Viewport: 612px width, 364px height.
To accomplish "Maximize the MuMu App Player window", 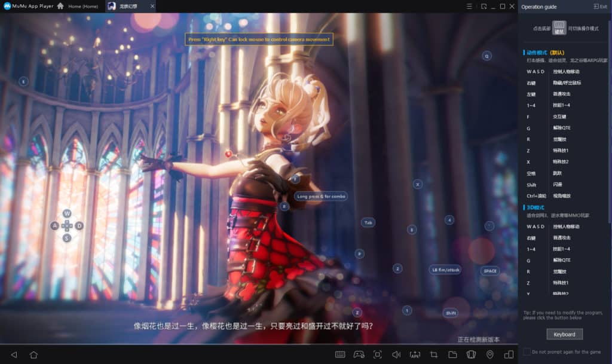I will pyautogui.click(x=502, y=6).
